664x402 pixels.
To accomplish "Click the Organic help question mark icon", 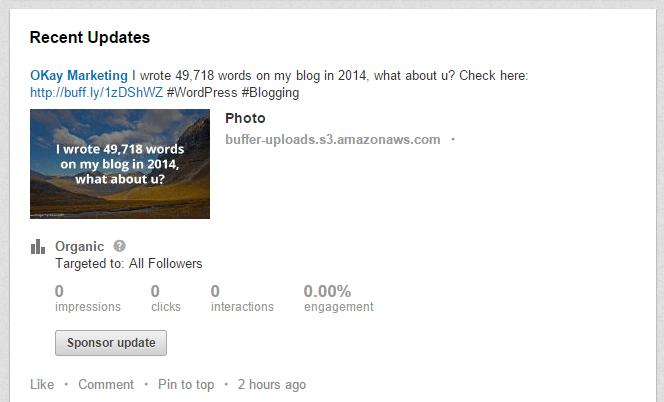I will [119, 246].
